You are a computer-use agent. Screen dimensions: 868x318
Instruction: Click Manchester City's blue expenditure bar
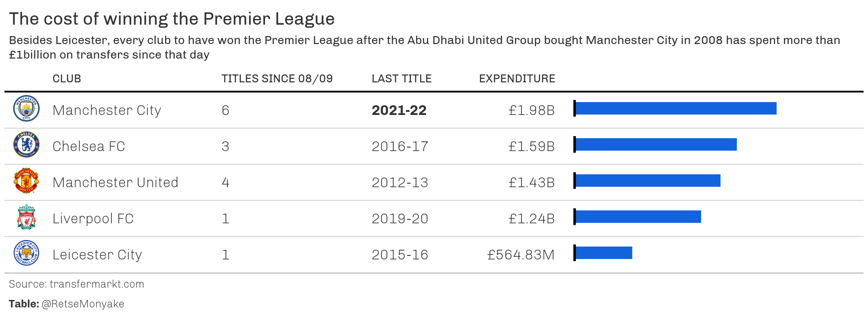(676, 108)
